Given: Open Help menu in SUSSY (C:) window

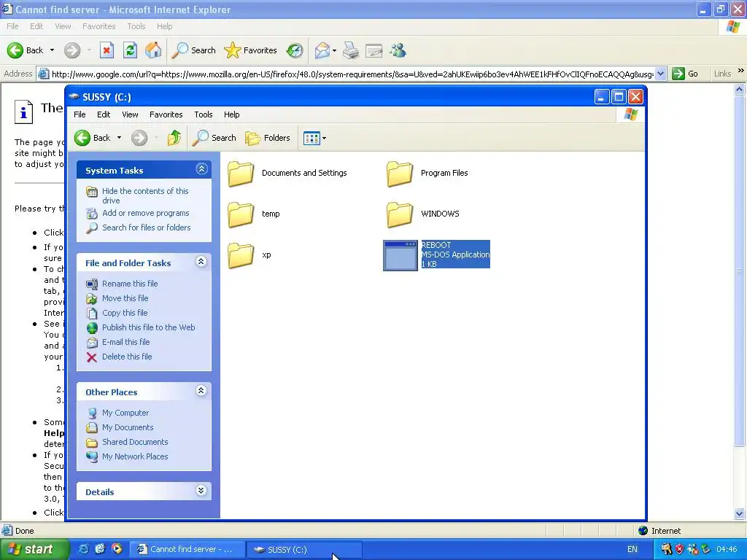Looking at the screenshot, I should coord(231,114).
